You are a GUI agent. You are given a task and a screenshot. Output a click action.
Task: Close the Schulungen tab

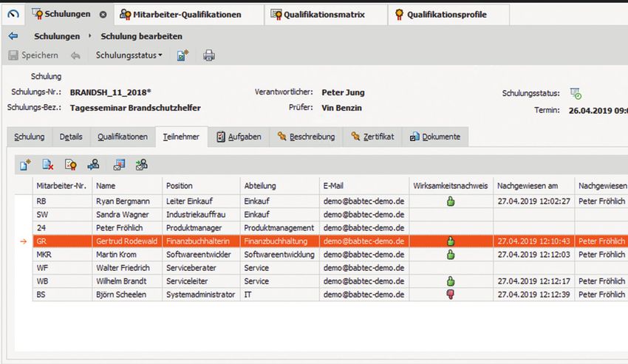point(103,14)
